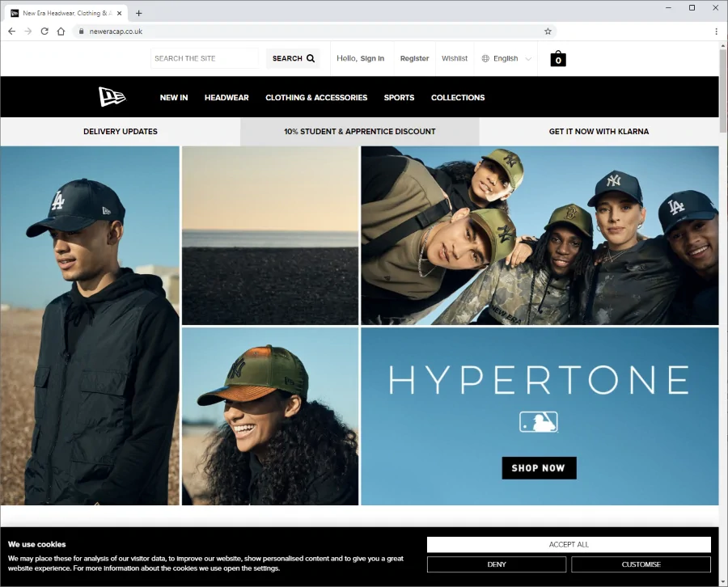This screenshot has width=728, height=587.
Task: Focus the Search The Site field
Action: click(x=205, y=58)
